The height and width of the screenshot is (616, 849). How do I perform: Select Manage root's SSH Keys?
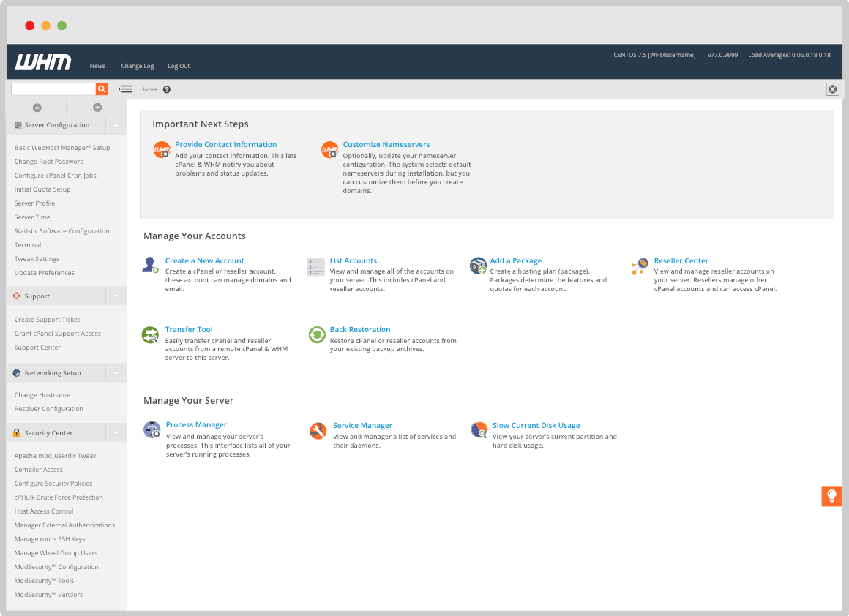click(x=50, y=539)
